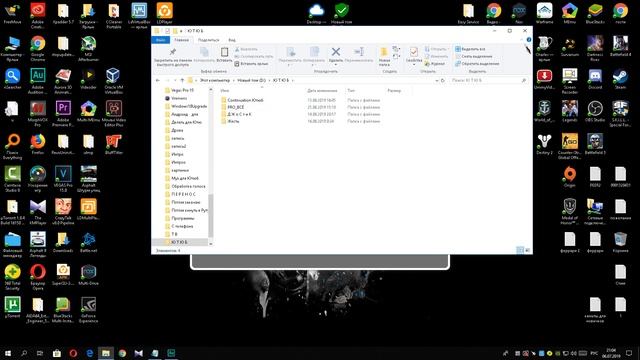Switch to the View ribbon tab
640x360 pixels.
click(232, 40)
